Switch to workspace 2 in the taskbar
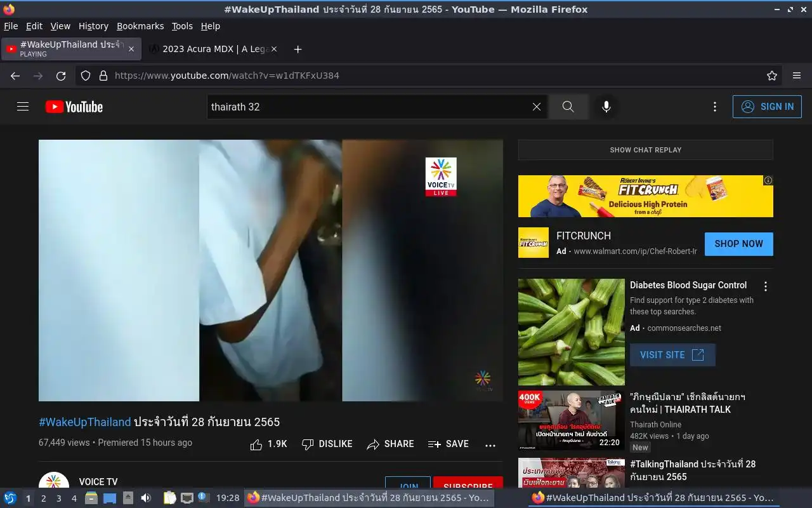The width and height of the screenshot is (812, 508). point(43,498)
